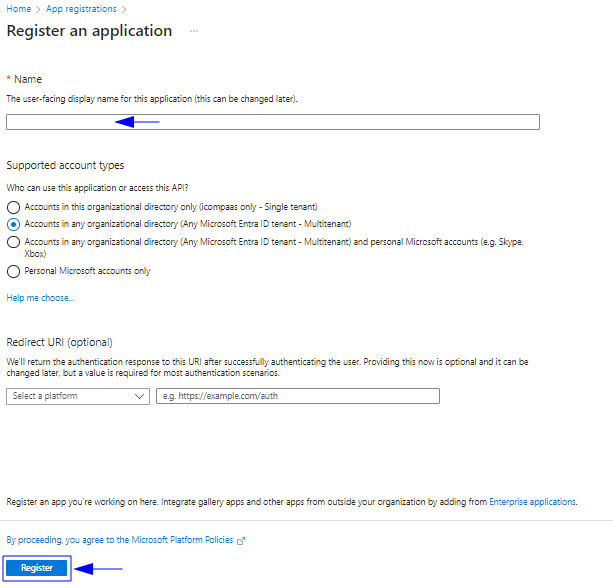The image size is (613, 588).
Task: Select Multitenant and personal Microsoft accounts option
Action: (13, 242)
